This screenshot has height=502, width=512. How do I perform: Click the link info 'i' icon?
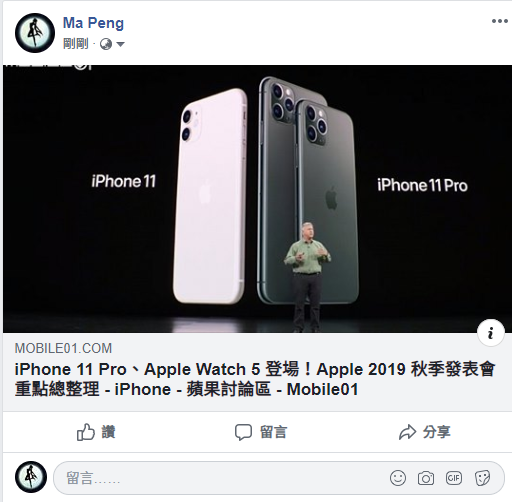491,333
